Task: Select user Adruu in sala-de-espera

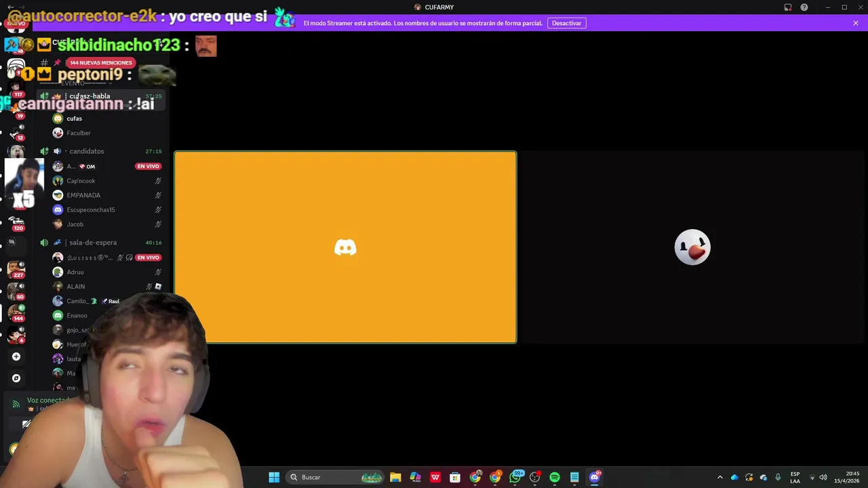Action: coord(75,272)
